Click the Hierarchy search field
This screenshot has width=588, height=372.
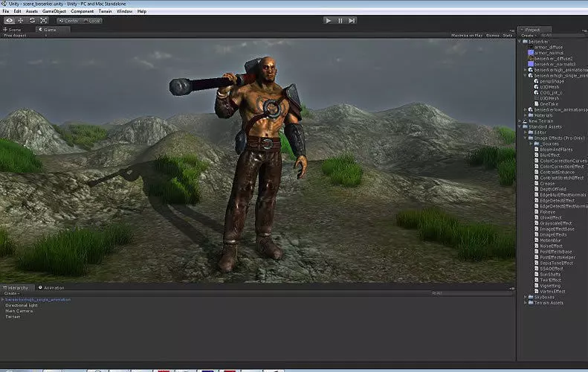(x=471, y=293)
